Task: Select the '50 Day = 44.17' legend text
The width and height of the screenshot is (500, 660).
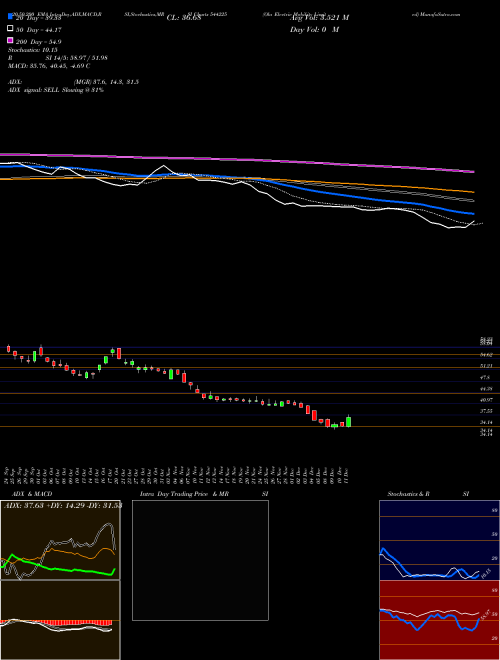Action: pyautogui.click(x=39, y=30)
